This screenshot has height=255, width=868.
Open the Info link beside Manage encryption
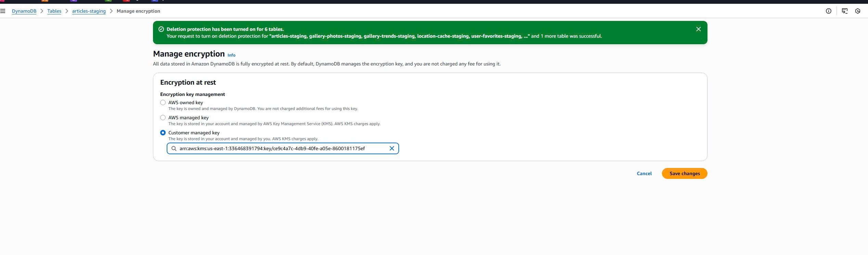(231, 55)
